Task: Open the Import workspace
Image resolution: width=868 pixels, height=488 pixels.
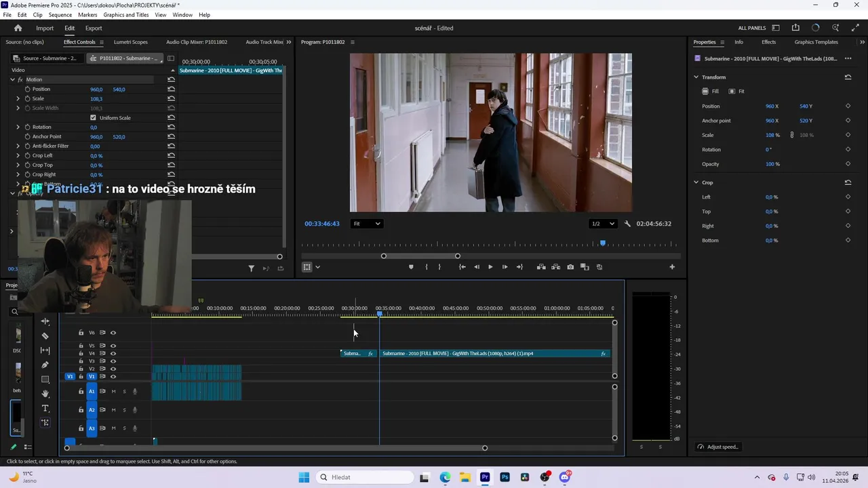Action: click(x=45, y=28)
